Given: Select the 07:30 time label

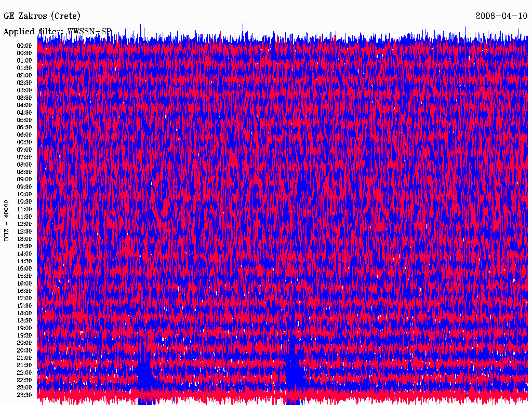Looking at the screenshot, I should coord(24,157).
